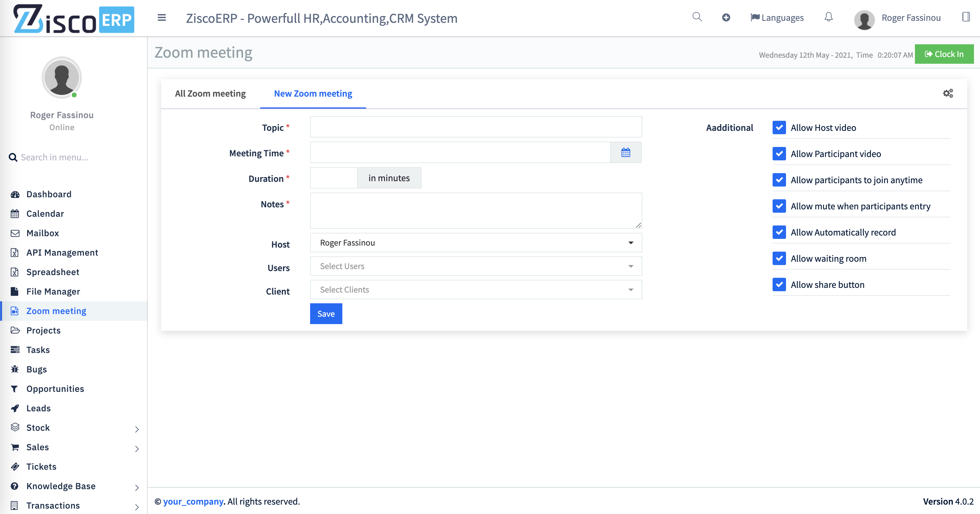980x514 pixels.
Task: Click the Spreadsheet sidebar icon
Action: (15, 272)
